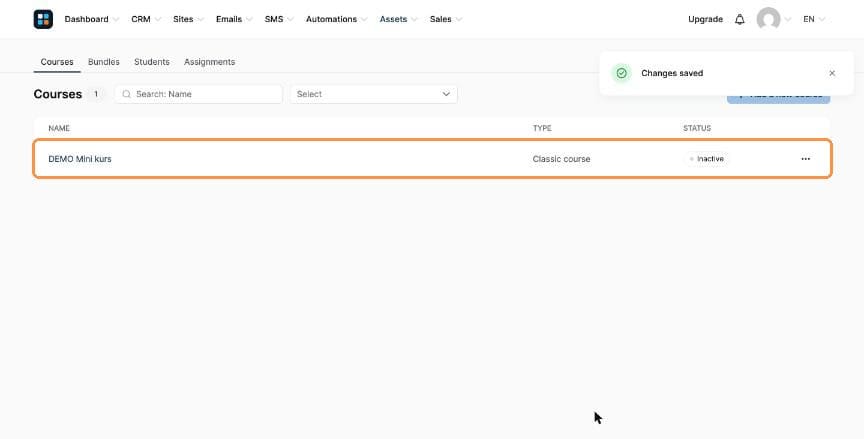This screenshot has height=439, width=864.
Task: Open the Dashboard menu
Action: click(x=91, y=19)
